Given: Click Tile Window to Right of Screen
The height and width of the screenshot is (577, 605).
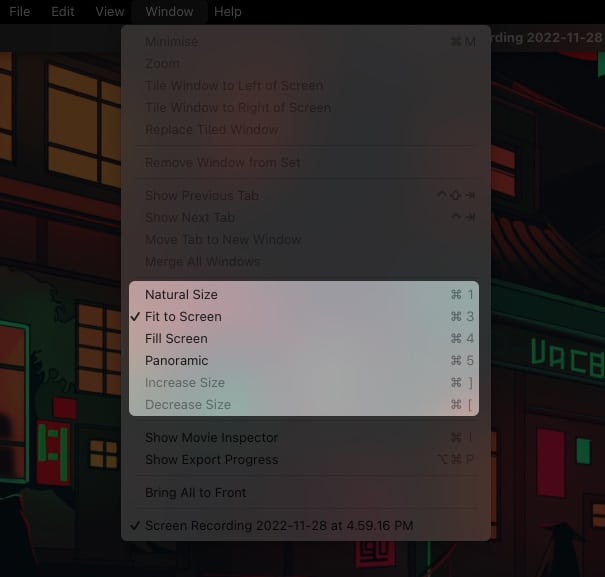Looking at the screenshot, I should coord(304,107).
